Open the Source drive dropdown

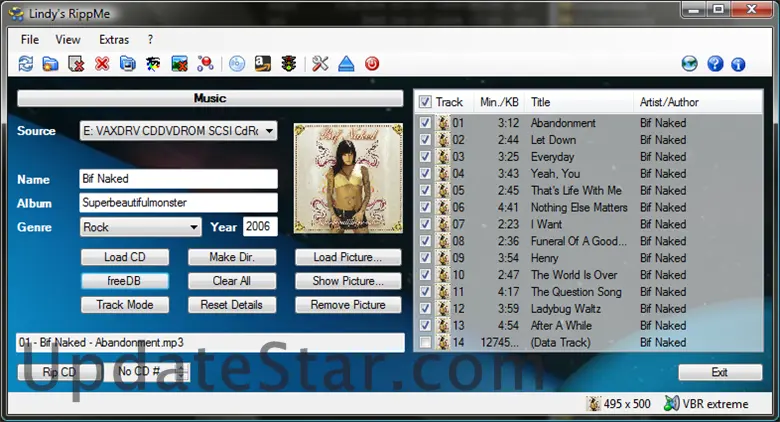click(269, 131)
